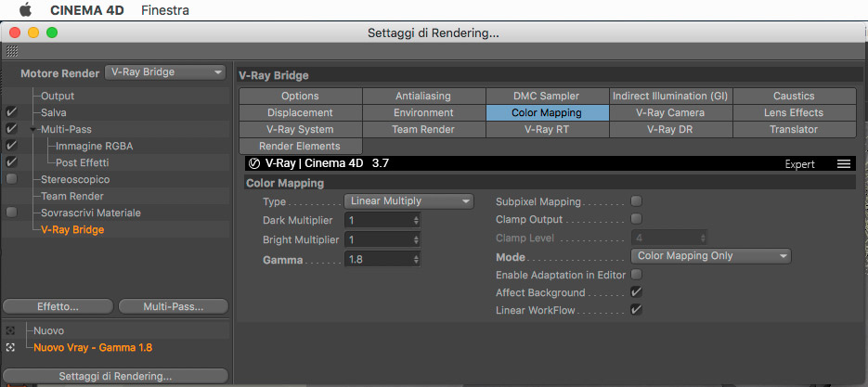868x387 pixels.
Task: Toggle the Immagine RGBA checkbox
Action: tap(12, 146)
